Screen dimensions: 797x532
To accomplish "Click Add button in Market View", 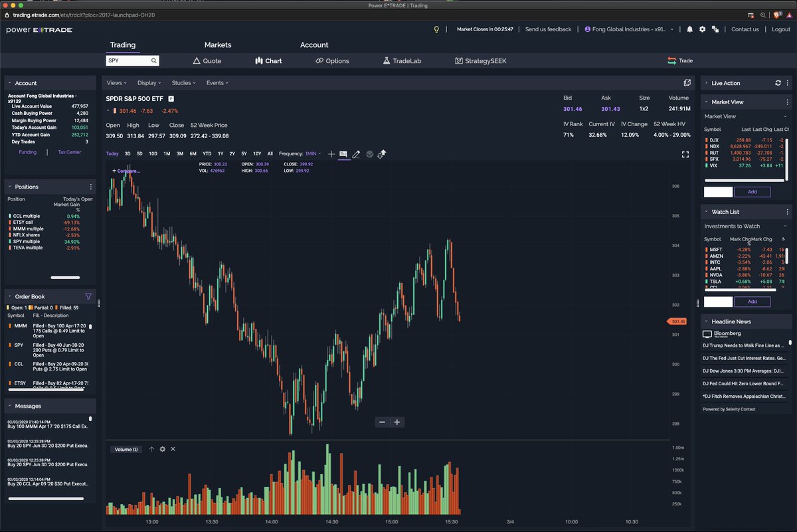I will [x=752, y=191].
